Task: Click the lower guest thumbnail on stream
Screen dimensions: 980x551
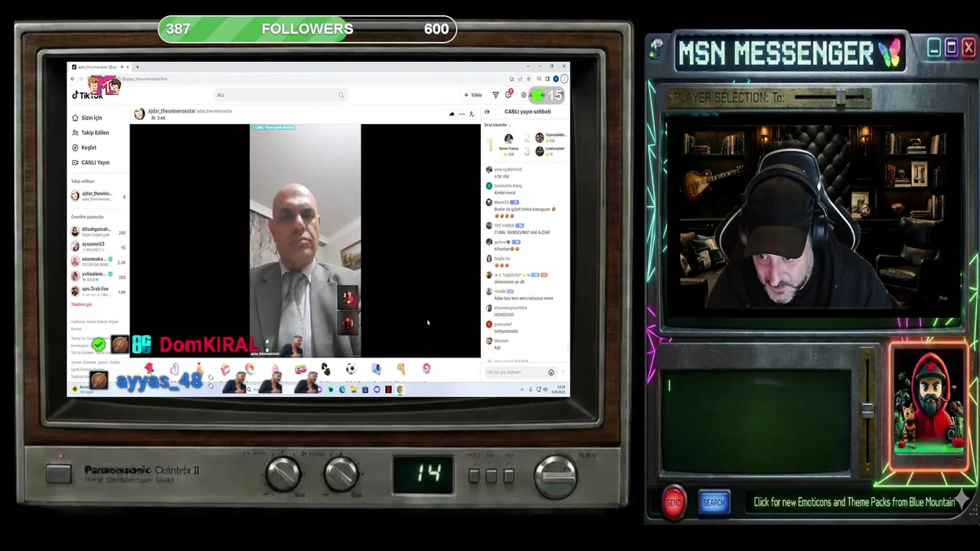Action: coord(348,321)
